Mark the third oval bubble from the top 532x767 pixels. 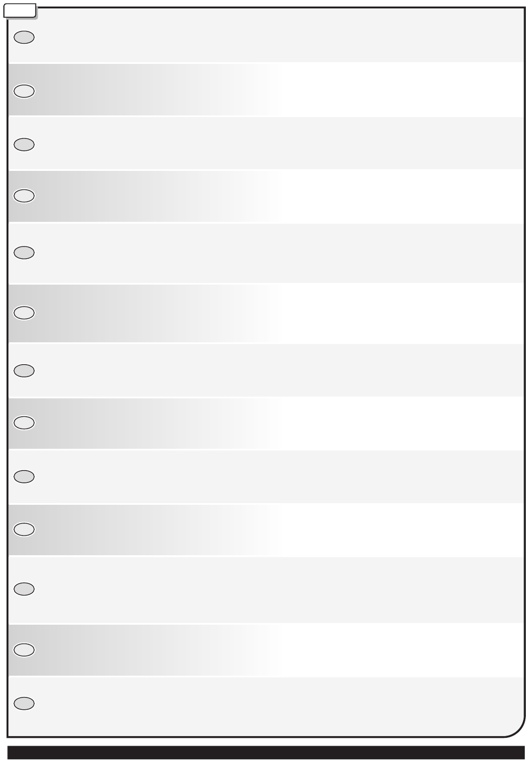tap(24, 145)
